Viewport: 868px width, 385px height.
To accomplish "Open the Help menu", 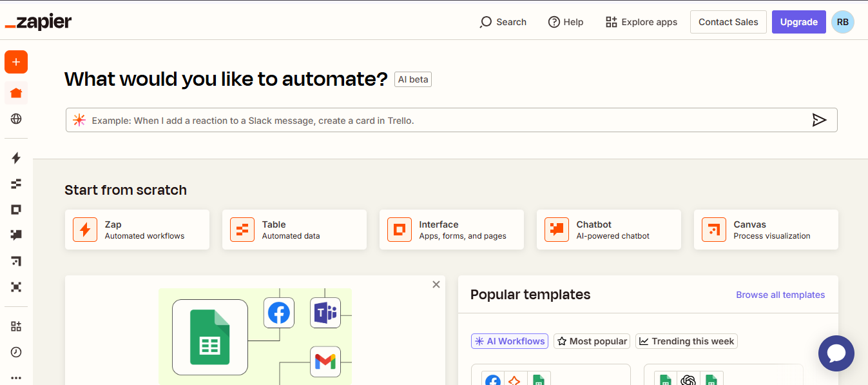I will 566,22.
